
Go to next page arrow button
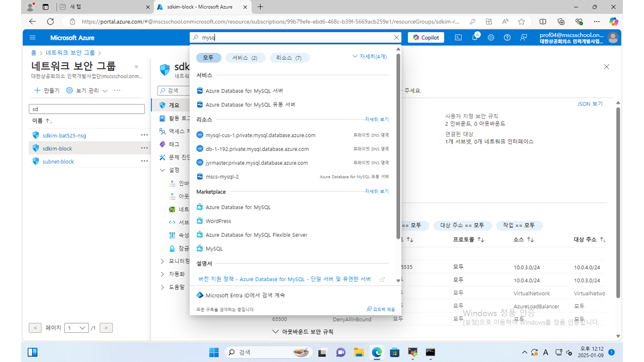106,328
